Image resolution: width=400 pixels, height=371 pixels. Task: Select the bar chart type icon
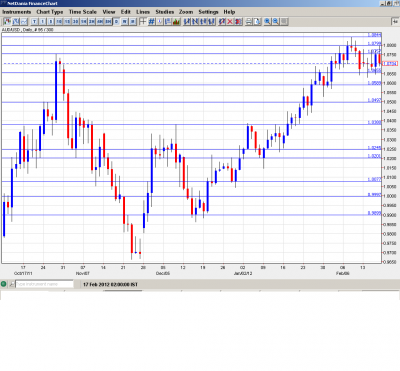(x=16, y=22)
